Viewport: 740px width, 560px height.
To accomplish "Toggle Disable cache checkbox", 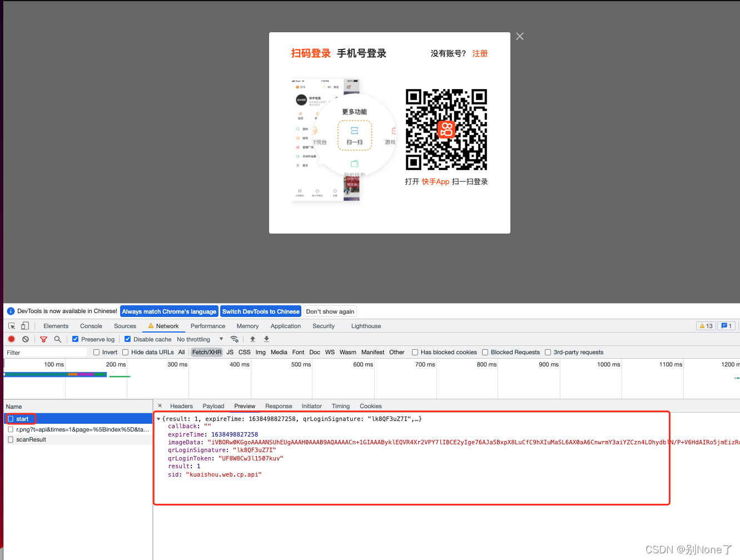I will pos(128,339).
